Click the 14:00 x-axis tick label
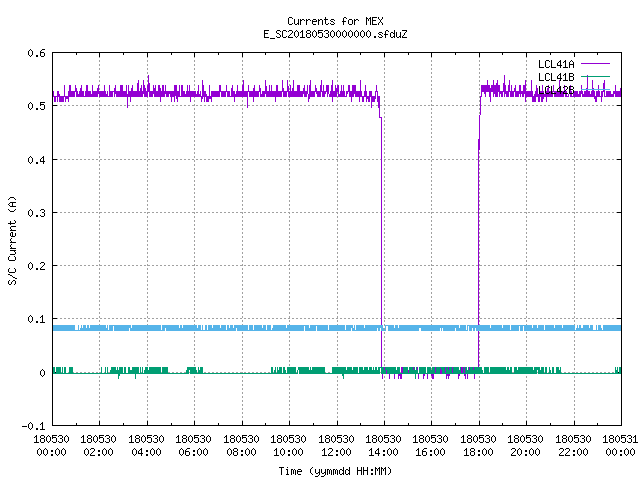640x480 pixels. (383, 452)
